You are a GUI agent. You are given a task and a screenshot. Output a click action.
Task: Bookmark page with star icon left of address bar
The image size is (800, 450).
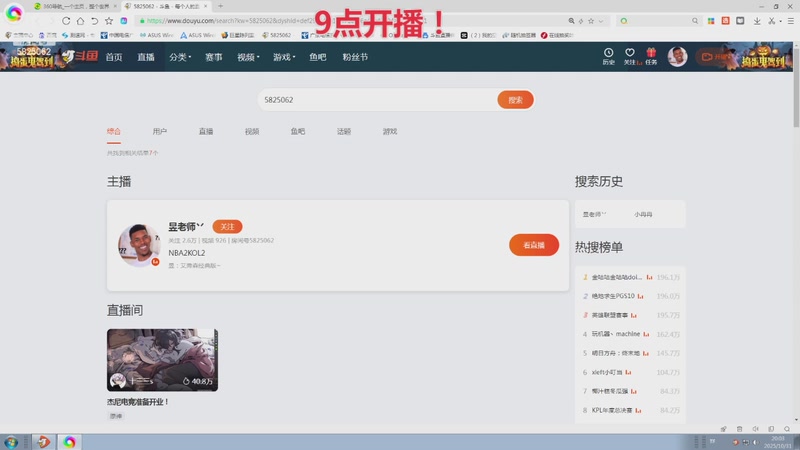tap(109, 21)
